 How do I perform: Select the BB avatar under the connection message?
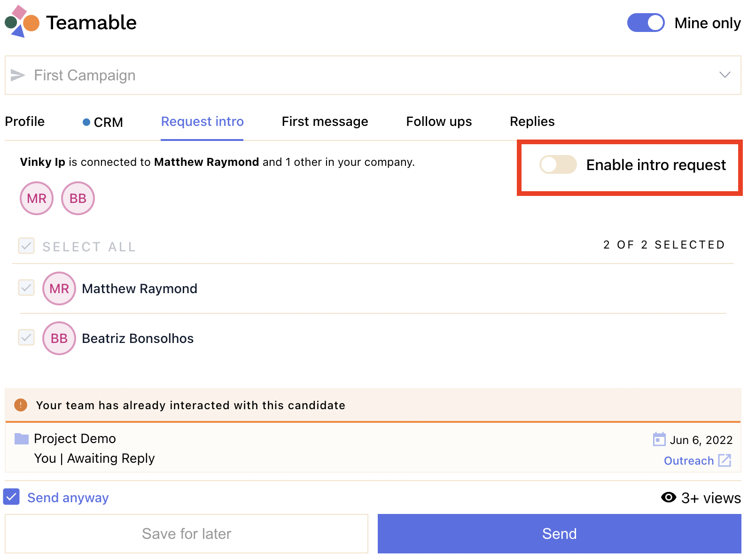(78, 198)
